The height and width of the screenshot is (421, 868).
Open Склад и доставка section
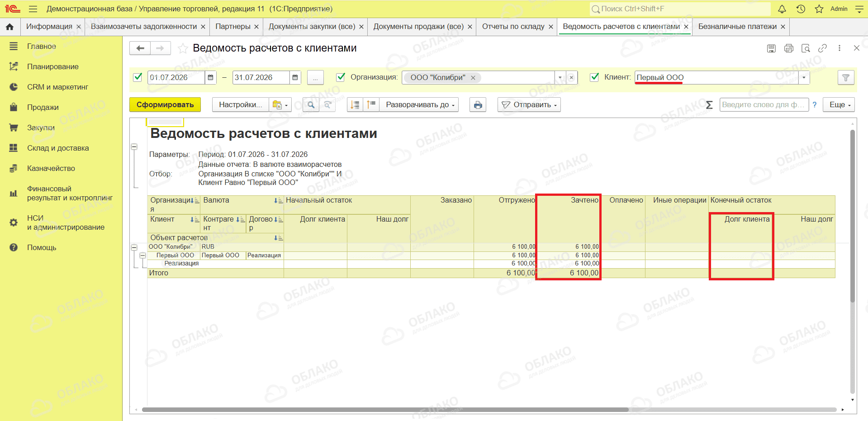coord(58,148)
